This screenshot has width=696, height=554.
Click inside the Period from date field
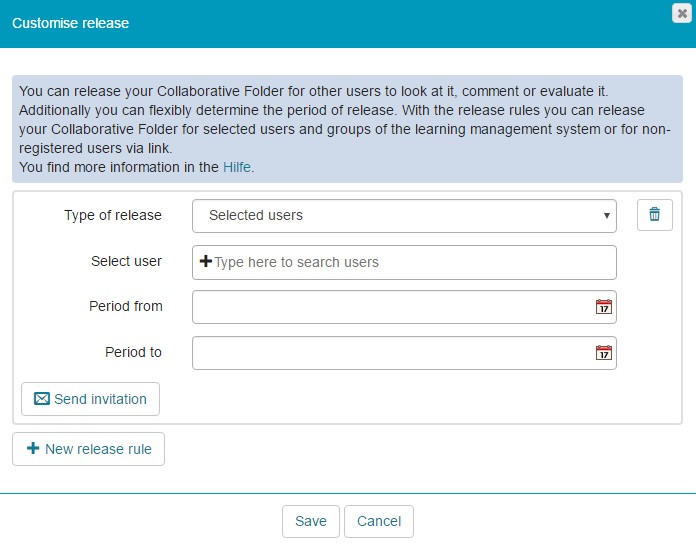tap(390, 307)
